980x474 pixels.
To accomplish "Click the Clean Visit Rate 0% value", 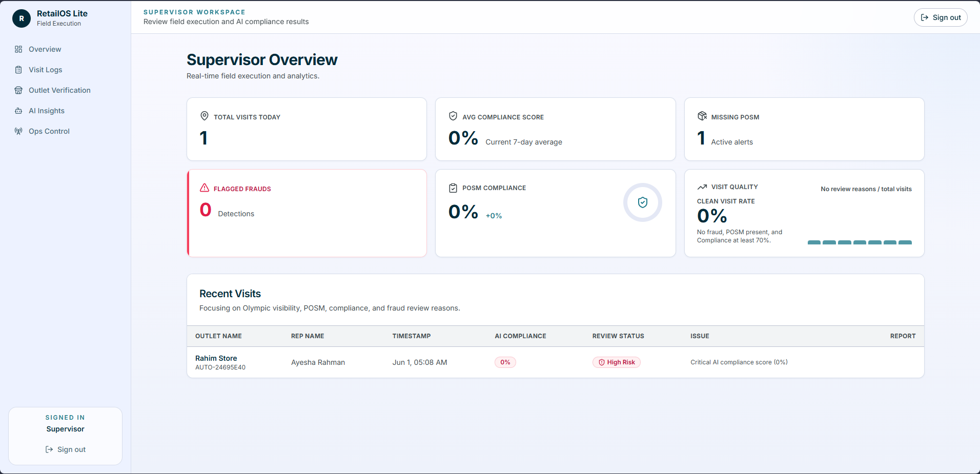I will (712, 216).
